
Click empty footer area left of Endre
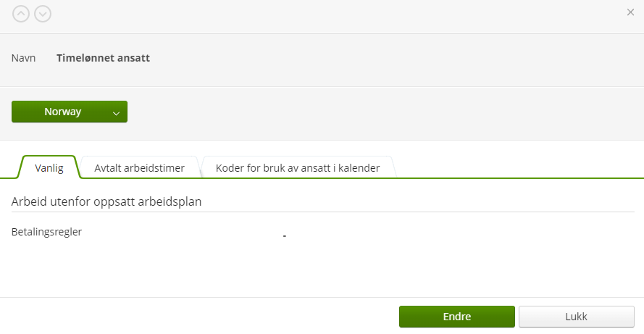coord(197,317)
